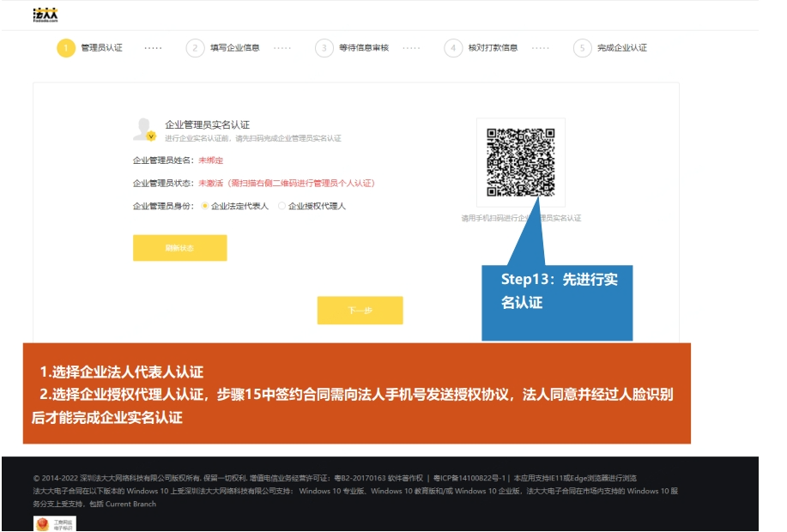The width and height of the screenshot is (787, 532).
Task: Click the step 5 numbered circle
Action: 583,48
